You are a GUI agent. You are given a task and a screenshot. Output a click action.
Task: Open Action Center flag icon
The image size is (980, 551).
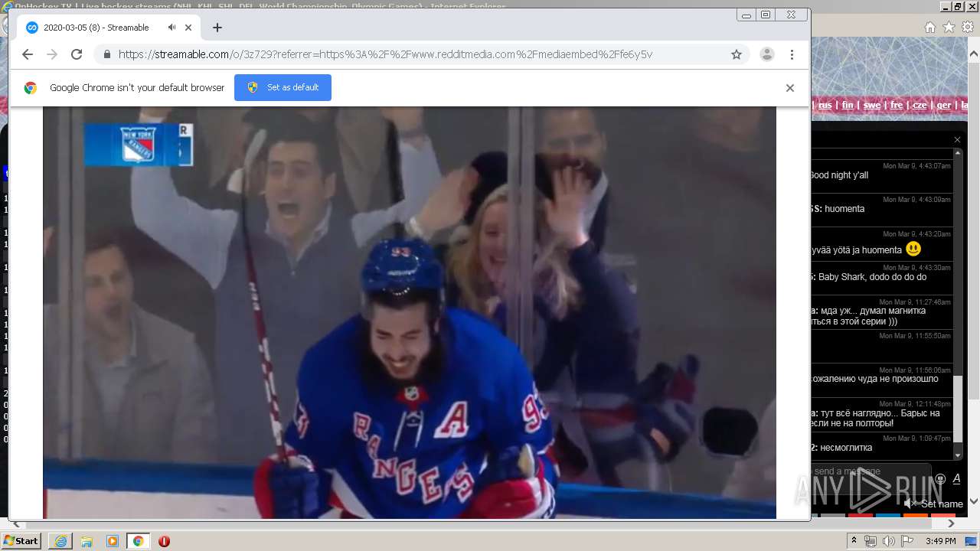coord(906,541)
